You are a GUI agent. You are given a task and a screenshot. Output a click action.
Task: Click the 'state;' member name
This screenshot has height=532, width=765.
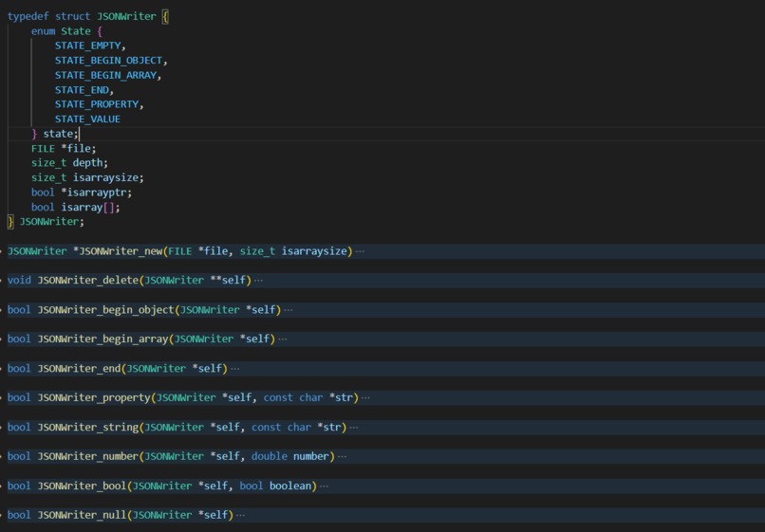61,134
